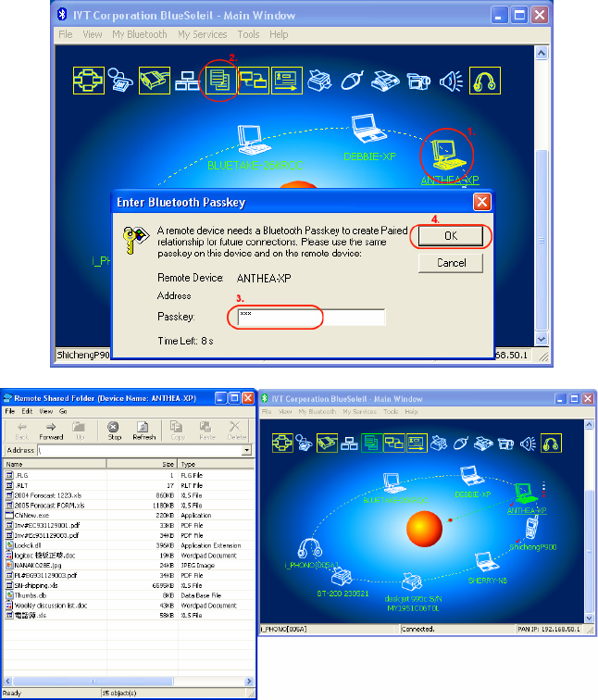Select Serial Port service icon in upper BlueSoleil window
Image resolution: width=598 pixels, height=700 pixels.
[x=155, y=81]
